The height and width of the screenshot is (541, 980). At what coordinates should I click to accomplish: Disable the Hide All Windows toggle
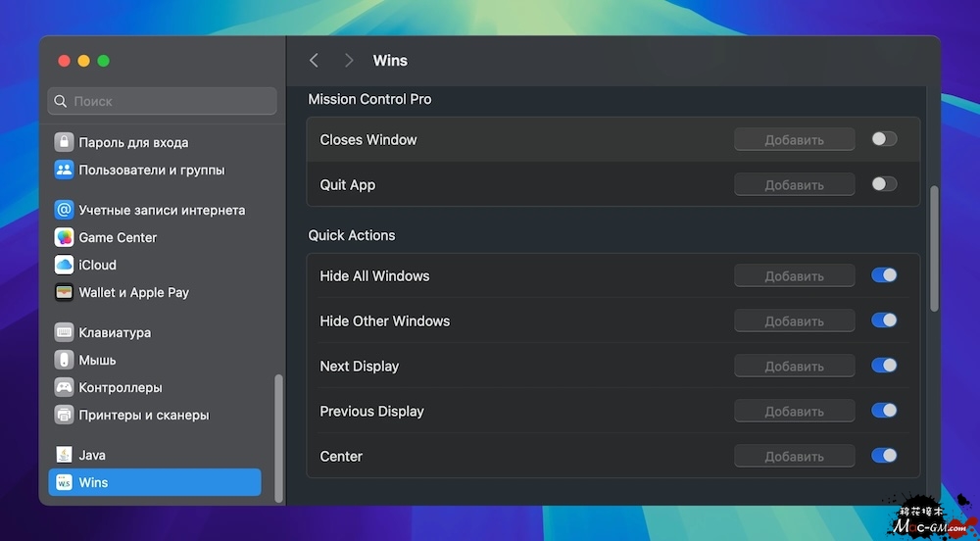pos(883,275)
